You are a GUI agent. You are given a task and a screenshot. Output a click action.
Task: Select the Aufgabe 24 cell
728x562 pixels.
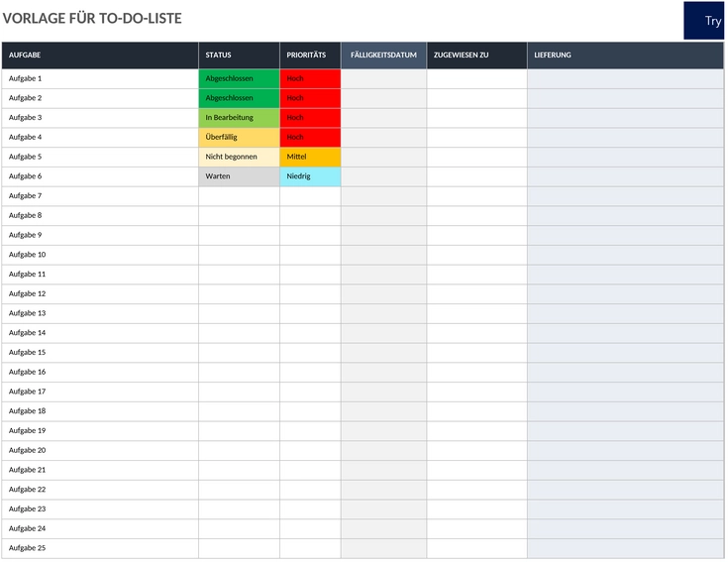[x=100, y=528]
